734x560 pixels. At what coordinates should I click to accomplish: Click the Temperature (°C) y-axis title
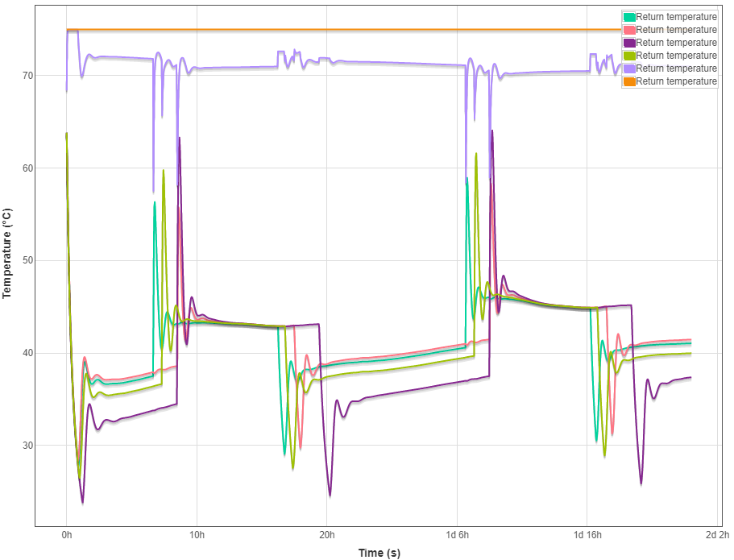pos(8,253)
